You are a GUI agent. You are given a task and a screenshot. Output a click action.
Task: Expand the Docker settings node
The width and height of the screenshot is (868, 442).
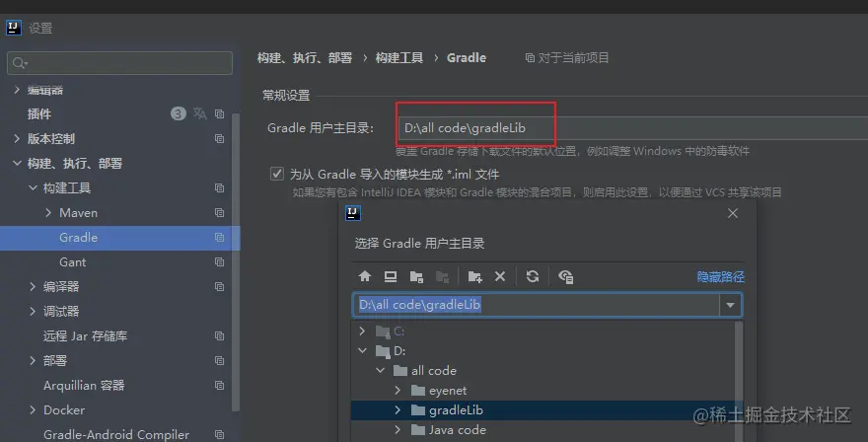tap(33, 409)
